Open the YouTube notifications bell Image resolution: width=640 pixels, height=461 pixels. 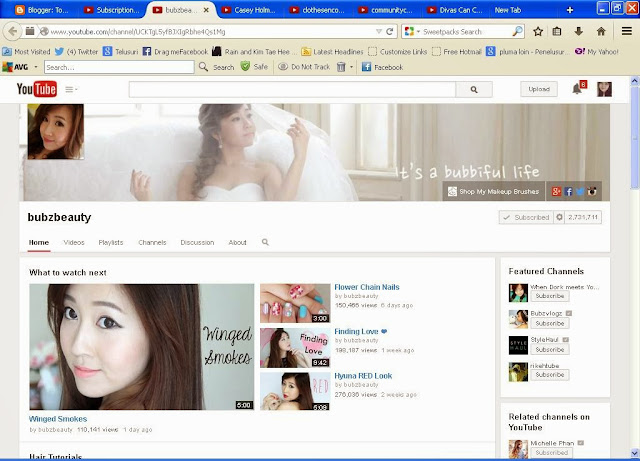576,89
